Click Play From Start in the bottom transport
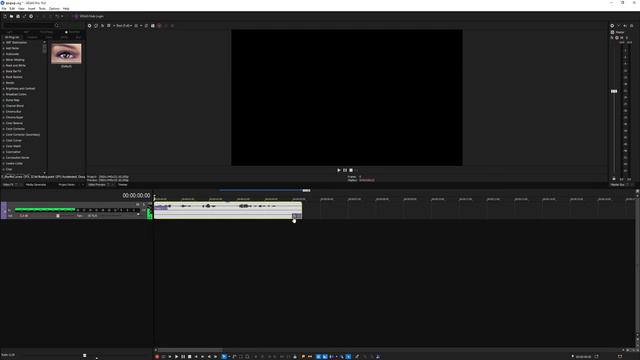640x360 pixels. pos(170,357)
